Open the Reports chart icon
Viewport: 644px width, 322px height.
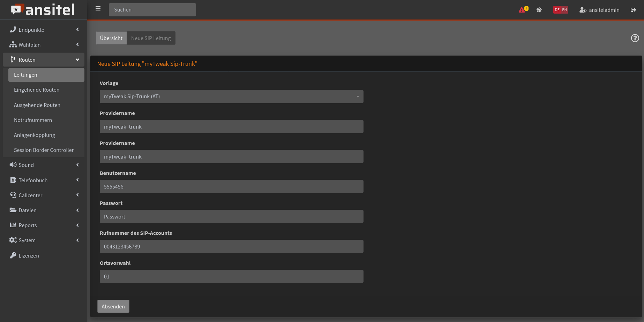coord(13,225)
